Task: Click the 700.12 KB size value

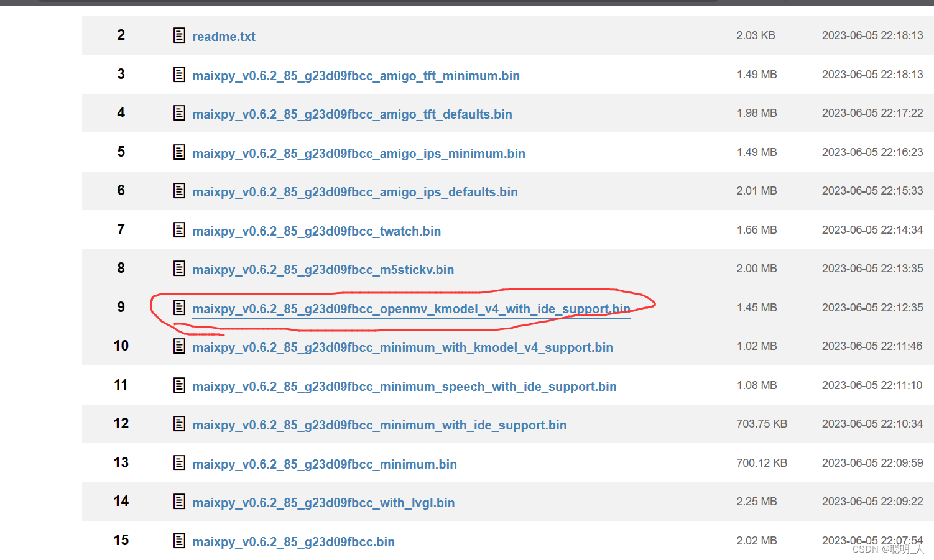Action: [x=762, y=463]
